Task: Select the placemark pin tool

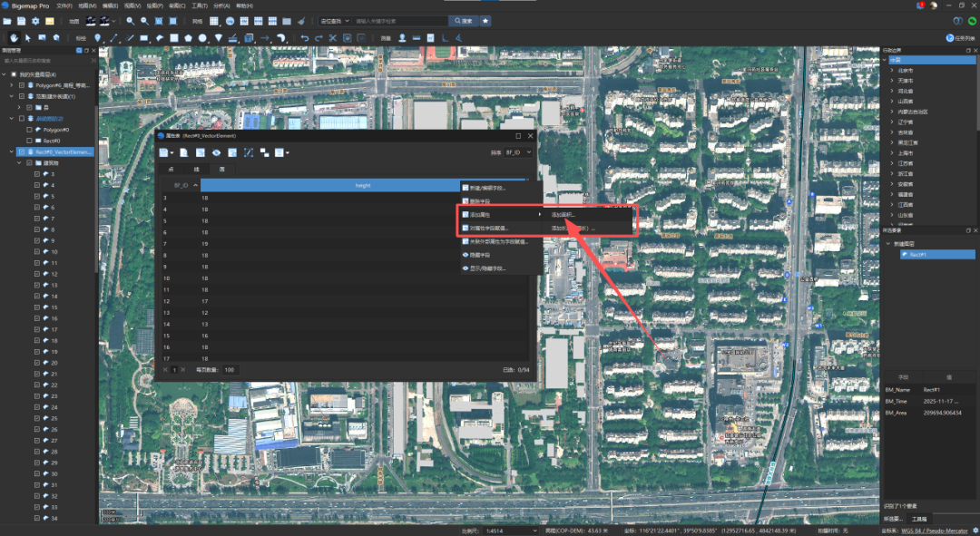Action: 97,38
